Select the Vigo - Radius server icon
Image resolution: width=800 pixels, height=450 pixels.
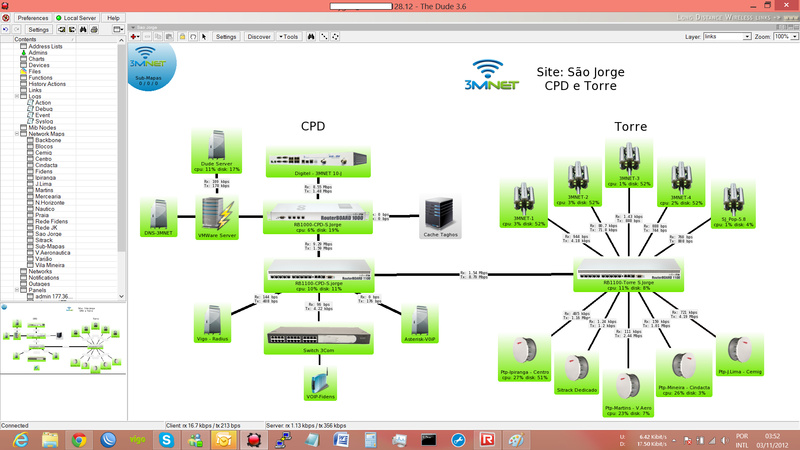(212, 323)
